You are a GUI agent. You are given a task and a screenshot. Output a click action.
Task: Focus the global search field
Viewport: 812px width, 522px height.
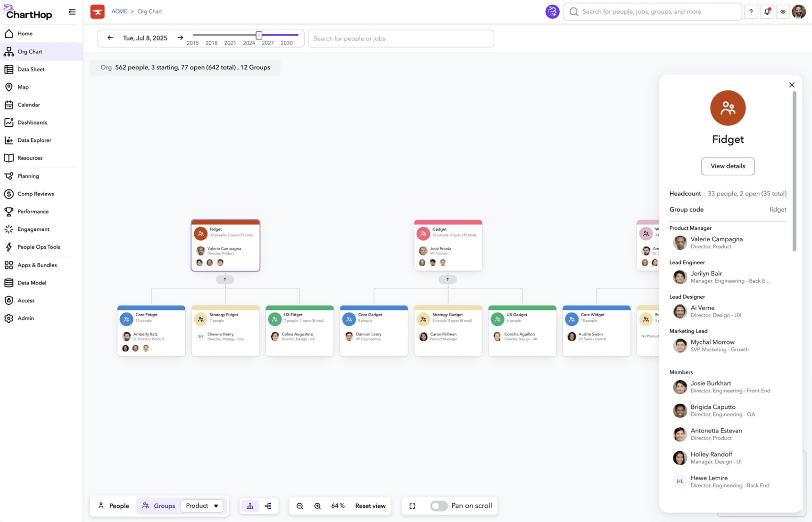pyautogui.click(x=653, y=12)
